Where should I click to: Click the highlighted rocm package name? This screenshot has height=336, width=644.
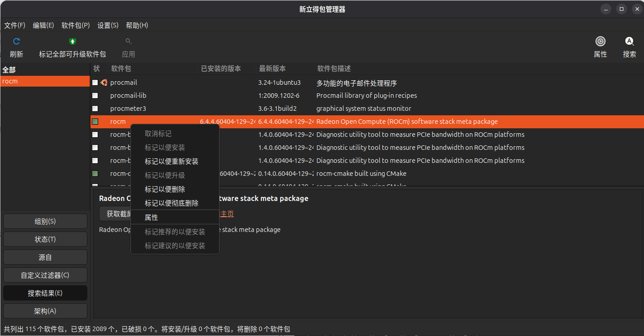118,122
